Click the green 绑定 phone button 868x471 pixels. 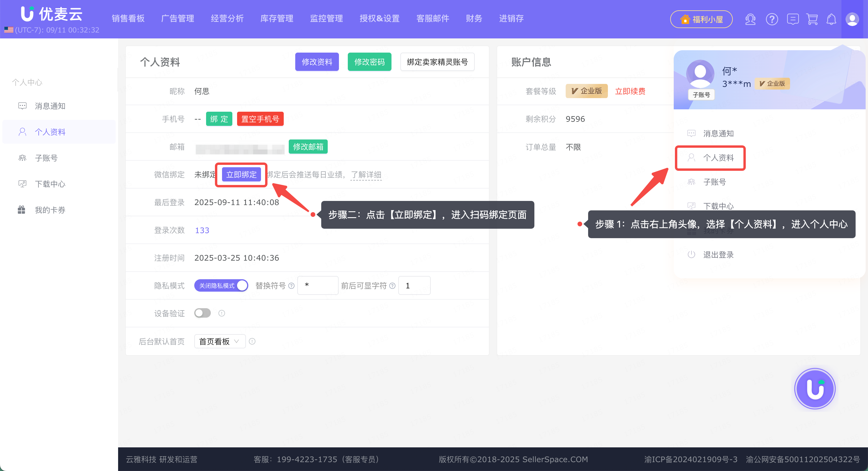click(x=219, y=119)
